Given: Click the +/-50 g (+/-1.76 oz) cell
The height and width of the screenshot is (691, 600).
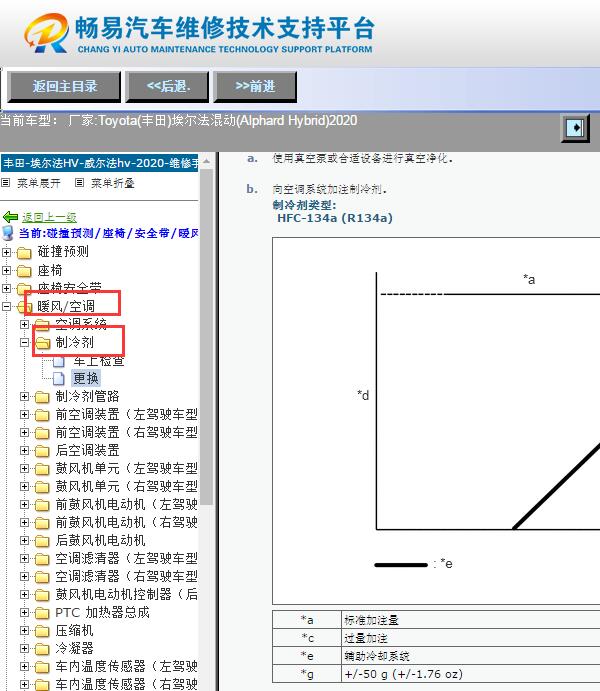Looking at the screenshot, I should (470, 674).
